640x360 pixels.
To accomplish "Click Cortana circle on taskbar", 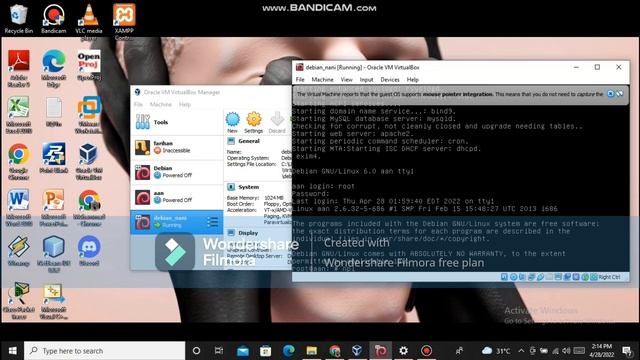I will point(196,351).
